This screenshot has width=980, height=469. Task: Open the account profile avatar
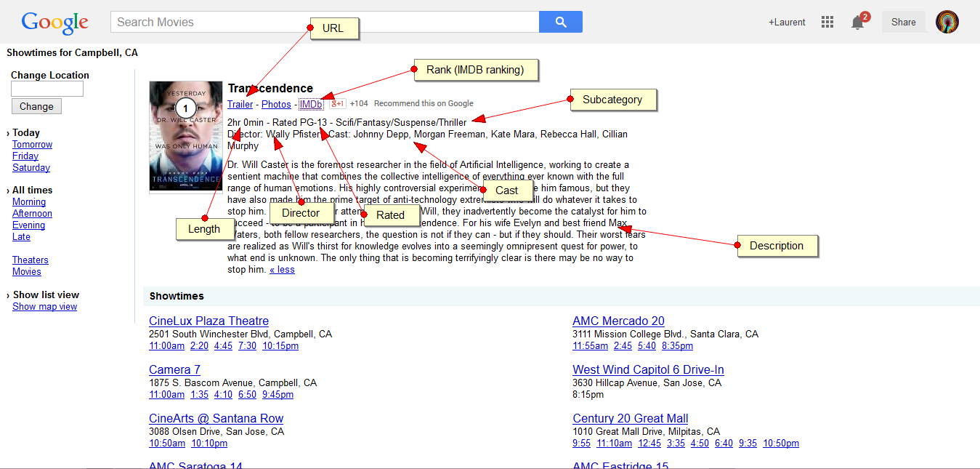[947, 22]
